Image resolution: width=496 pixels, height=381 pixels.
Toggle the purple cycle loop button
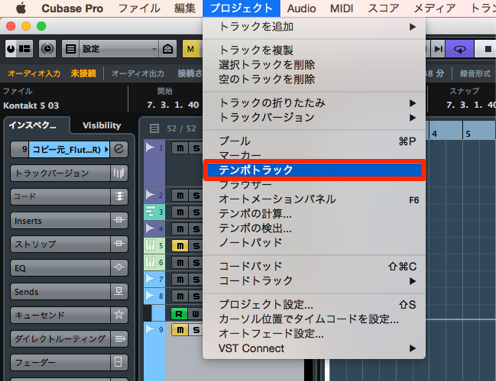460,49
